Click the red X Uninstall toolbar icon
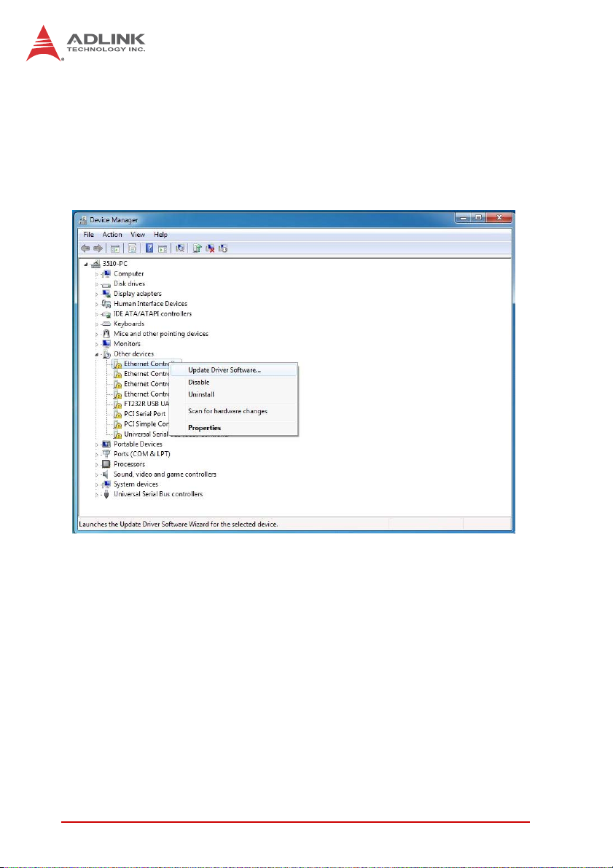The height and width of the screenshot is (868, 613). click(210, 249)
